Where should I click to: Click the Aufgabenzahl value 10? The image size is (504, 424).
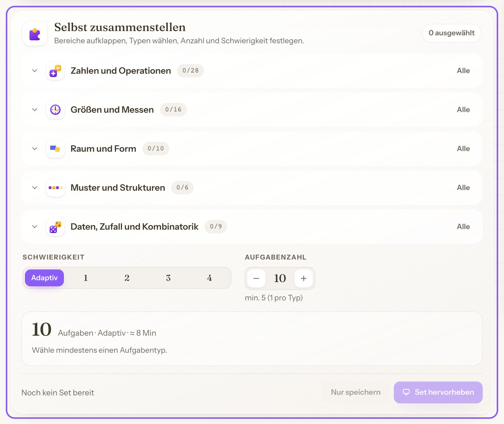280,278
